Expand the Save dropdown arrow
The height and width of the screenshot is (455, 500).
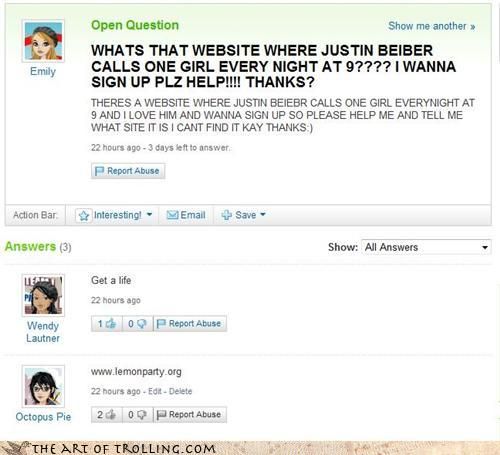point(263,214)
